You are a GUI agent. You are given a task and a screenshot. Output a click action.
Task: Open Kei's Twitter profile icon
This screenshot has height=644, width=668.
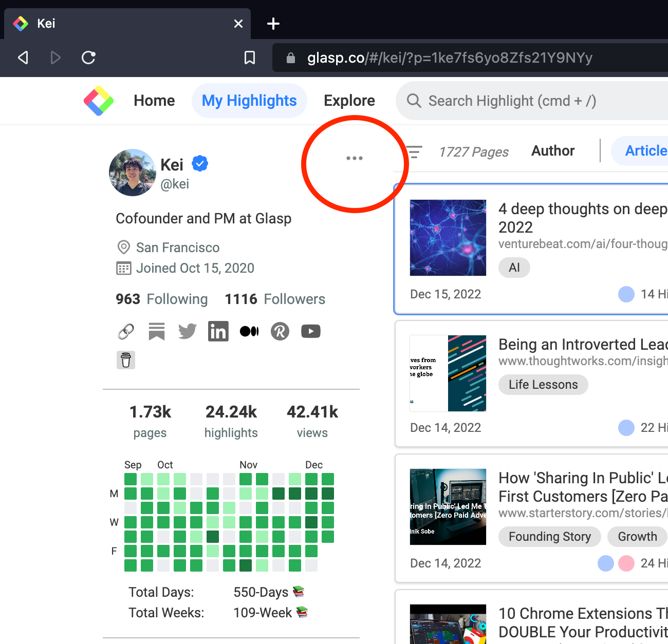coord(188,331)
